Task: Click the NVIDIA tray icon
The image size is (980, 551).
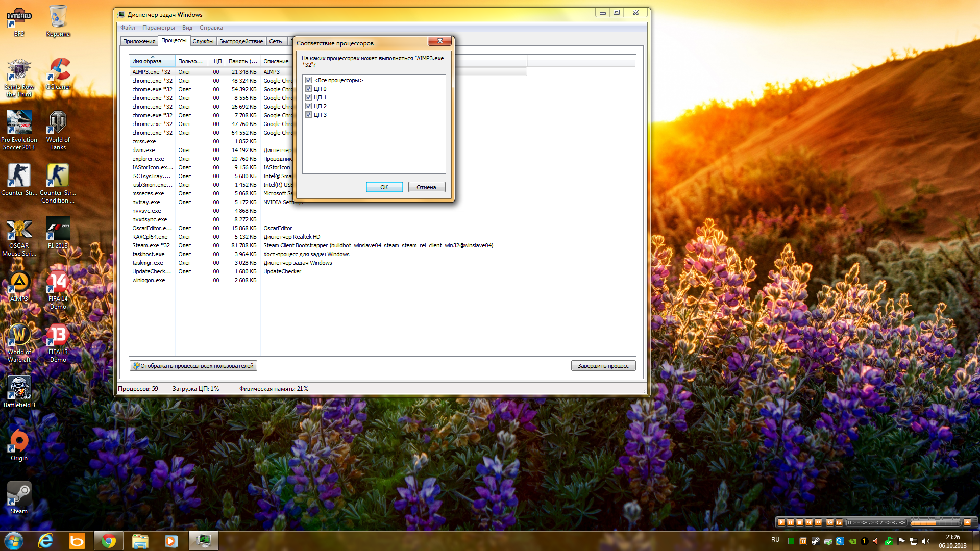Action: coord(852,541)
